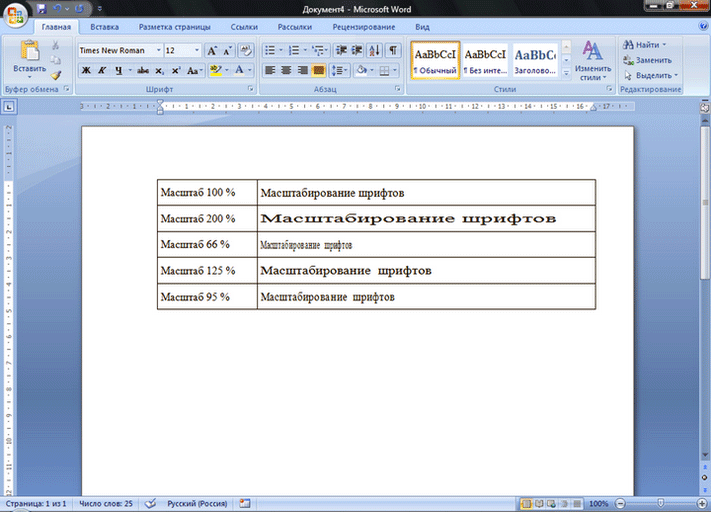Apply strikethrough with the abc icon
Viewport: 711px width, 512px height.
[143, 70]
